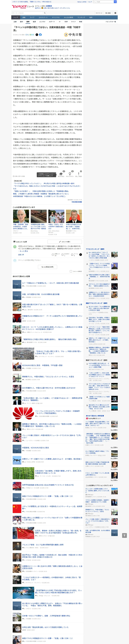Click the back-to-top arrow button
129x644 pixels.
pyautogui.click(x=124, y=535)
